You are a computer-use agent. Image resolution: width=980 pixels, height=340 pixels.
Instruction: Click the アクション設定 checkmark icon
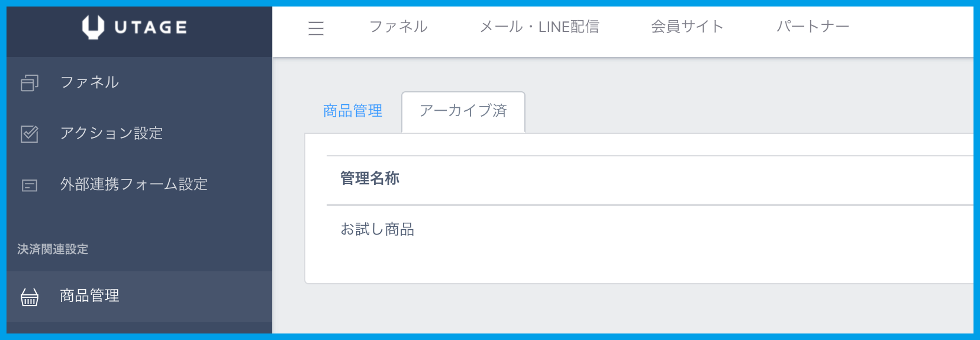30,134
